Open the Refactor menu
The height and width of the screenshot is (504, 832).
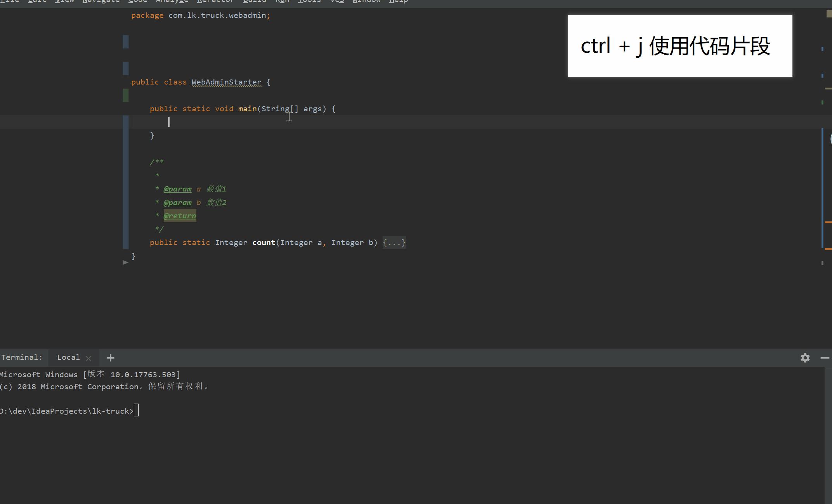tap(215, 2)
